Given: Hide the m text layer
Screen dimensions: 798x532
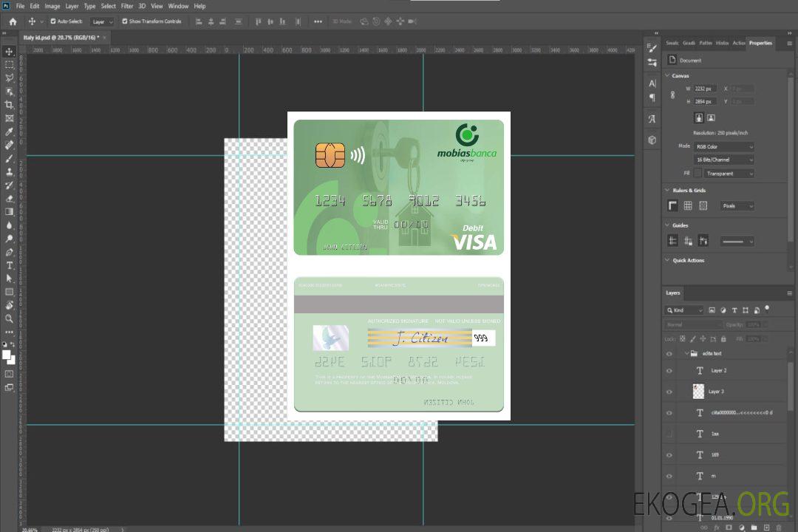Looking at the screenshot, I should pyautogui.click(x=669, y=476).
